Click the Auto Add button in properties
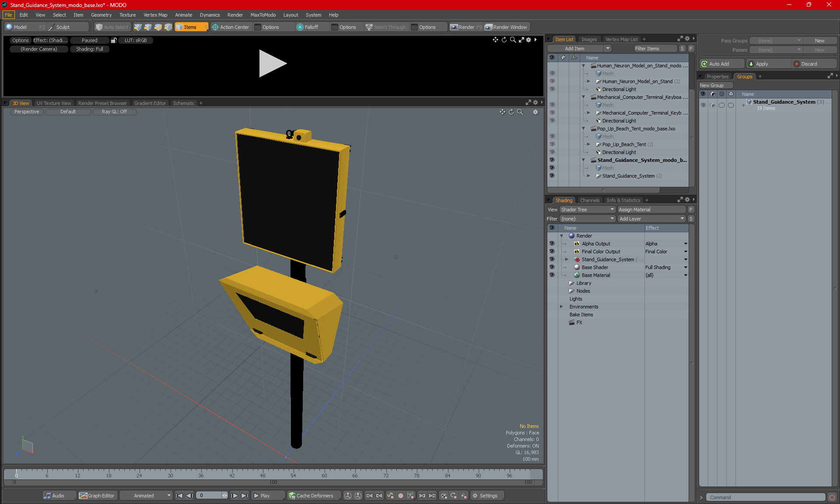The height and width of the screenshot is (504, 840). click(721, 63)
